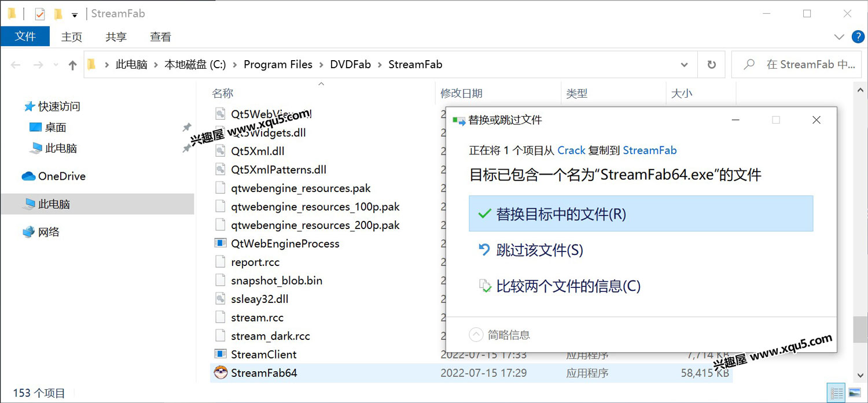Click the 桌面 desktop icon

coord(36,127)
